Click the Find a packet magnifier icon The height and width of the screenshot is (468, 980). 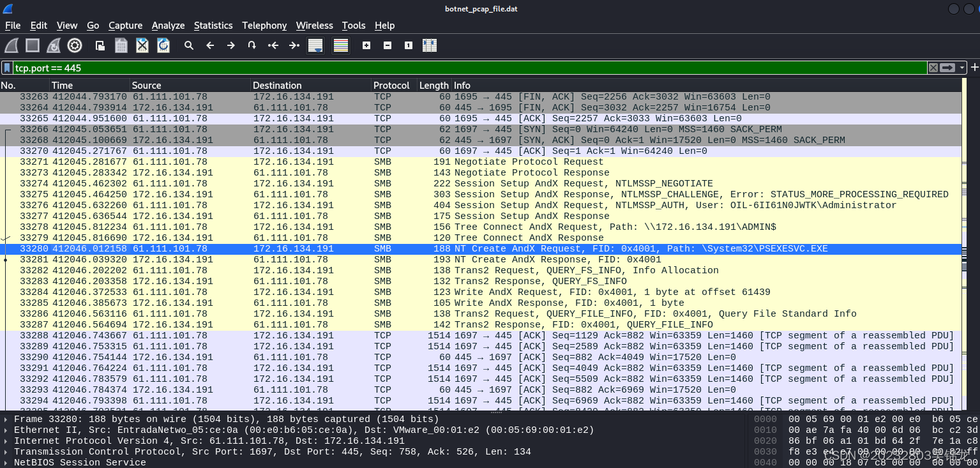pyautogui.click(x=189, y=45)
